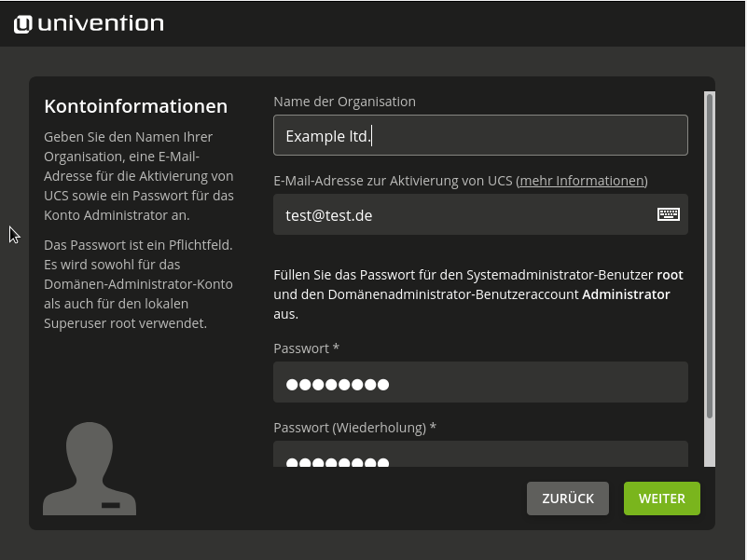747x560 pixels.
Task: Click the Passwort (Wiederholung) * label
Action: [x=355, y=428]
